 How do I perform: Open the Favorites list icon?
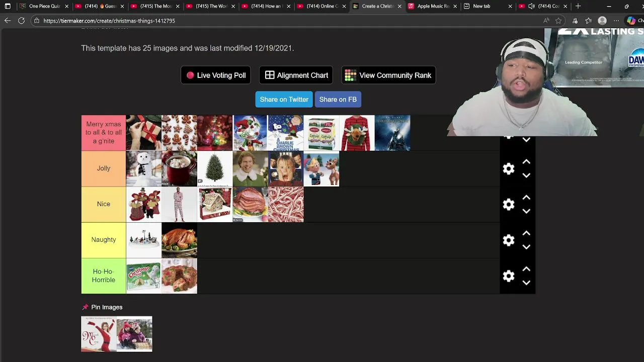(x=589, y=21)
